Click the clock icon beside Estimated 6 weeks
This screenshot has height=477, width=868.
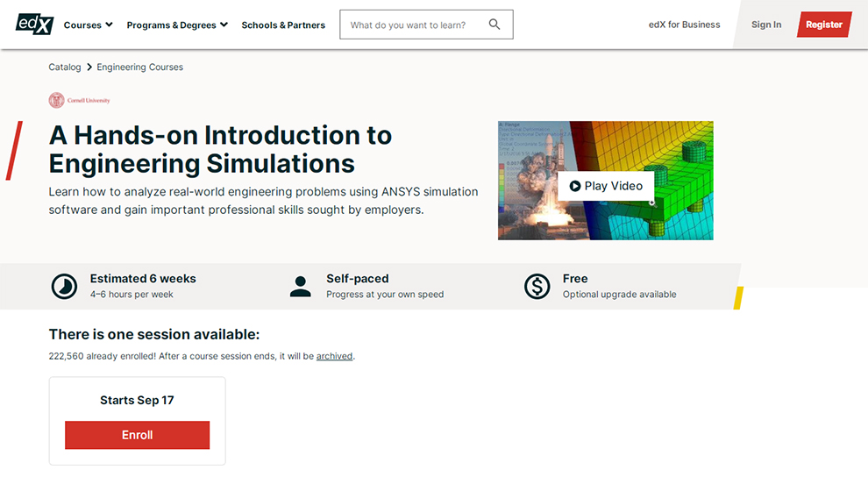[x=64, y=286]
